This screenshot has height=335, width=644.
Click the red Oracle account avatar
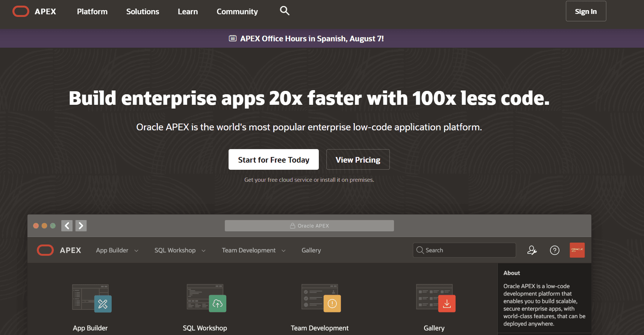577,250
